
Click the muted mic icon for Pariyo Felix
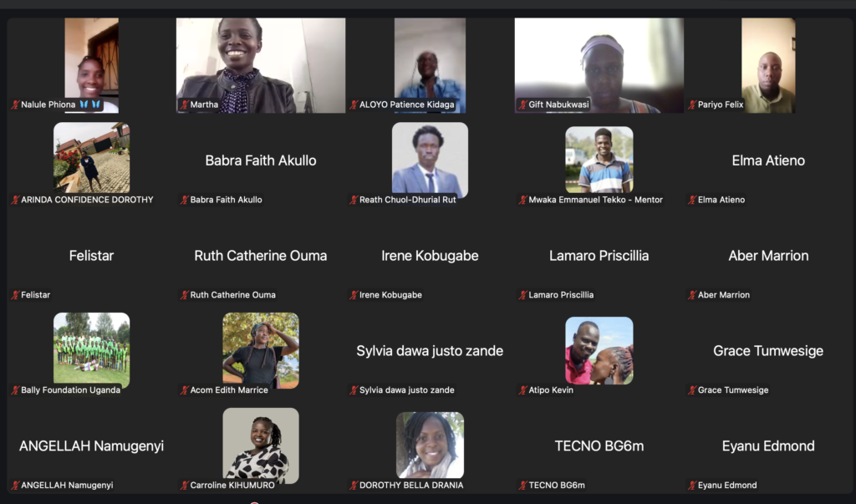click(692, 104)
